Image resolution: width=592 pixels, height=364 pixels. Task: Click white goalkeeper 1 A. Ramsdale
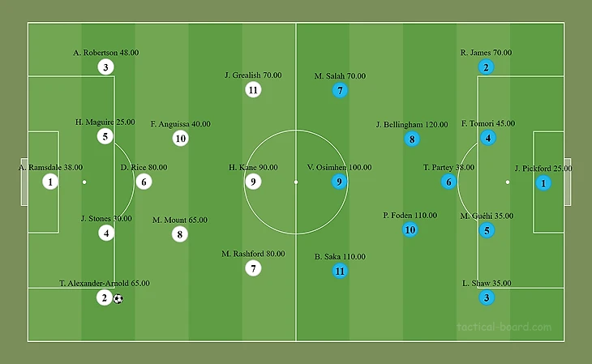[50, 182]
